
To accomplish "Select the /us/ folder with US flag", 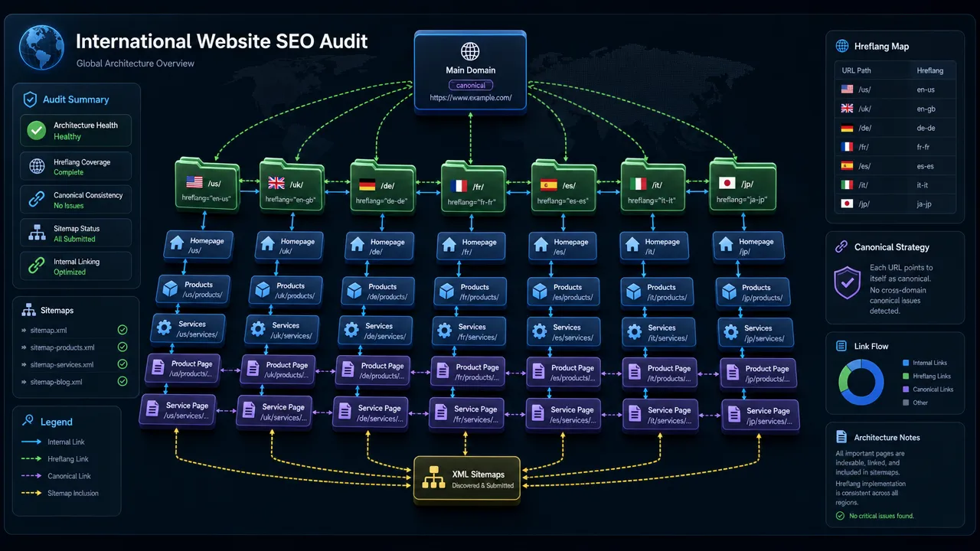I will tap(207, 184).
